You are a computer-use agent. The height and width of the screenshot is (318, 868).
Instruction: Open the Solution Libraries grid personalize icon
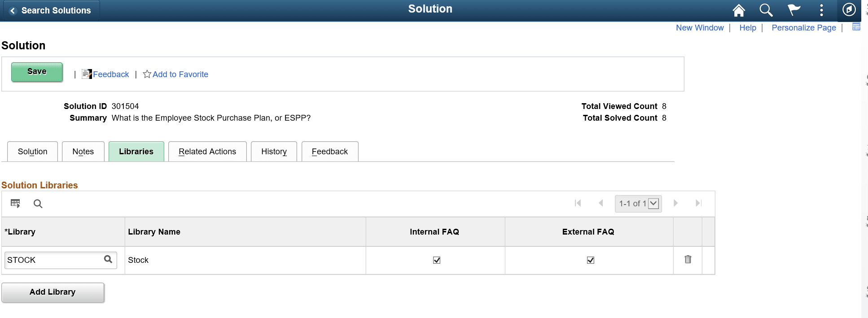(16, 203)
